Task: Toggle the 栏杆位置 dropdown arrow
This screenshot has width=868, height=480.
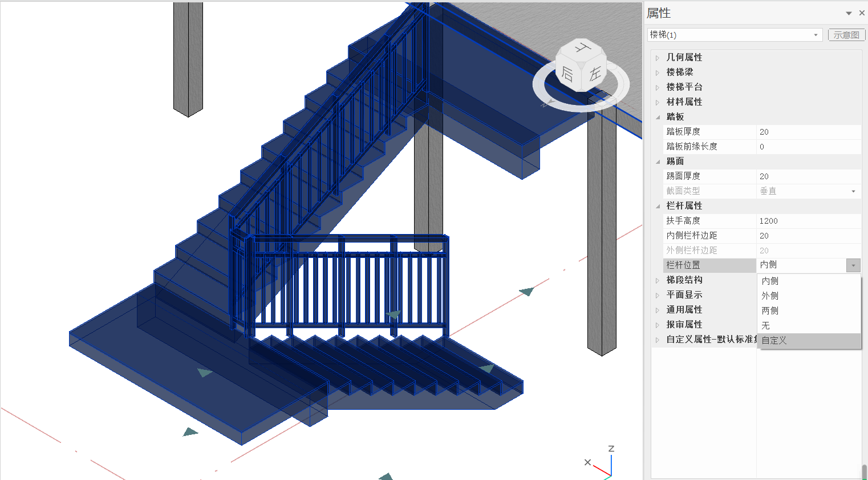Action: pyautogui.click(x=853, y=265)
